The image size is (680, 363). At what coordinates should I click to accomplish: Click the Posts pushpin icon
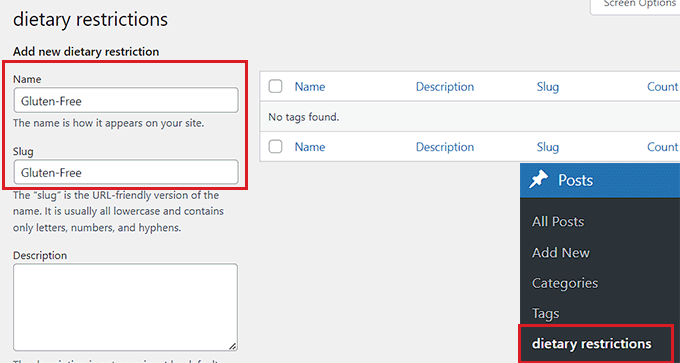coord(539,180)
